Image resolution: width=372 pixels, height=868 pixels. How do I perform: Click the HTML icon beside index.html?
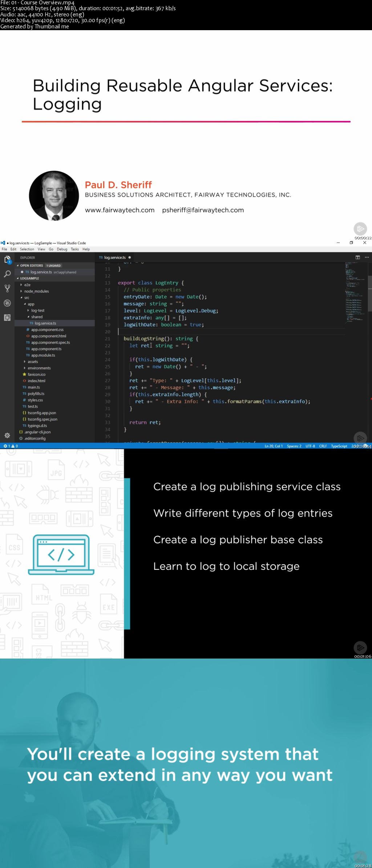tap(24, 381)
